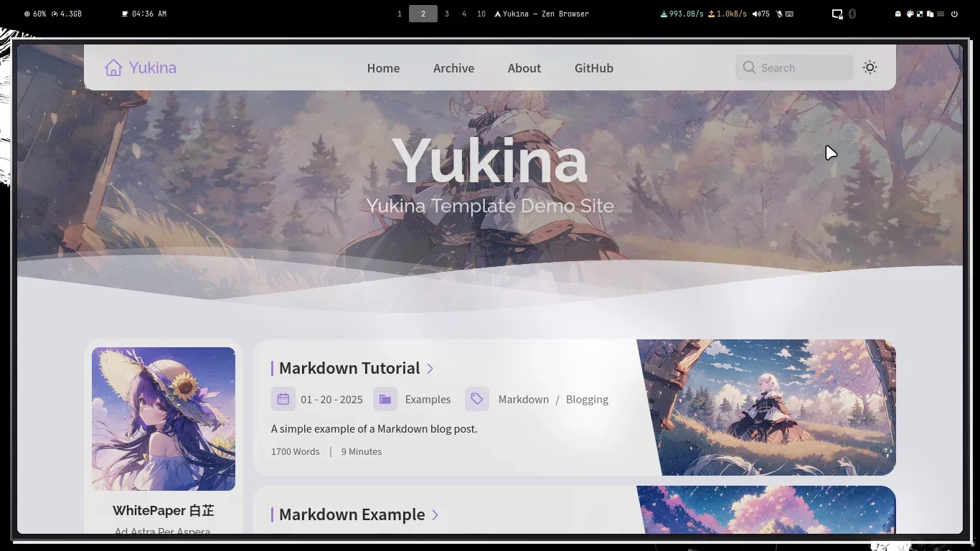Click the Bluetooth icon in the system bar
This screenshot has width=980, height=551.
pos(852,14)
